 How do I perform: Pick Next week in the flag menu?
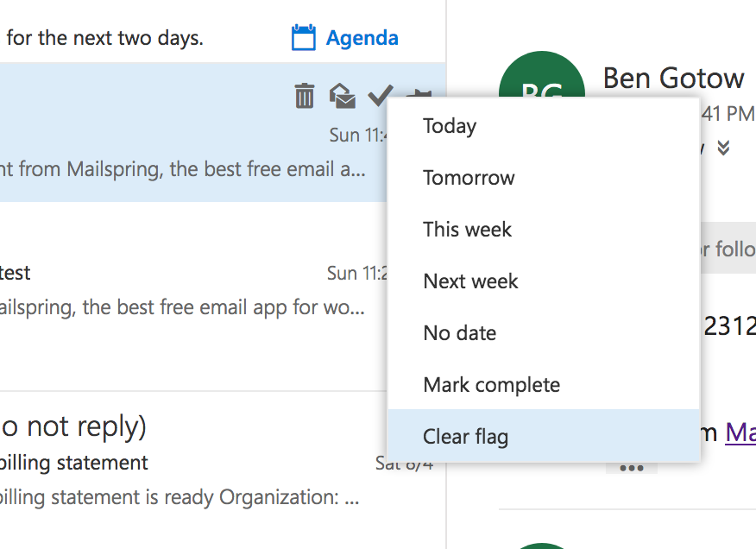[x=470, y=281]
